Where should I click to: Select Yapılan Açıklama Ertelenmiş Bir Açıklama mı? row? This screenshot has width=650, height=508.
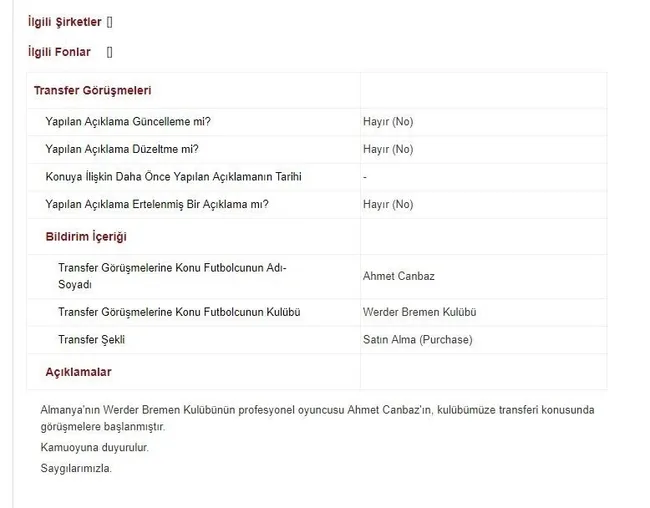point(317,204)
